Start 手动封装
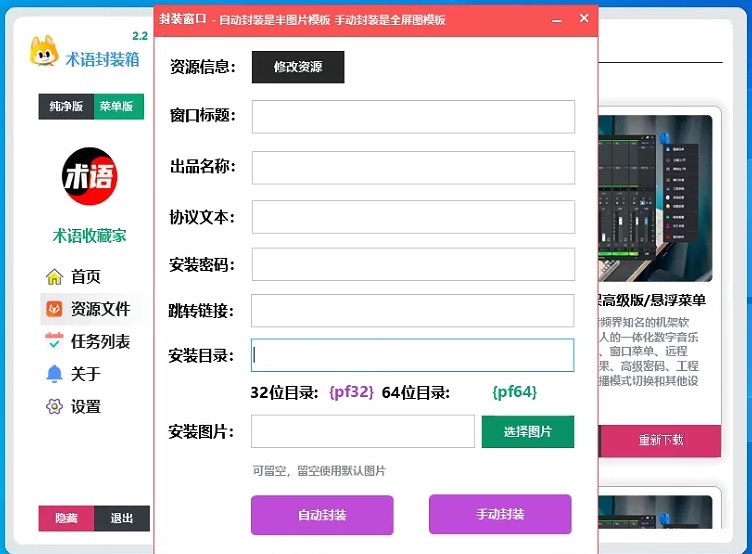The image size is (752, 554). (x=500, y=514)
